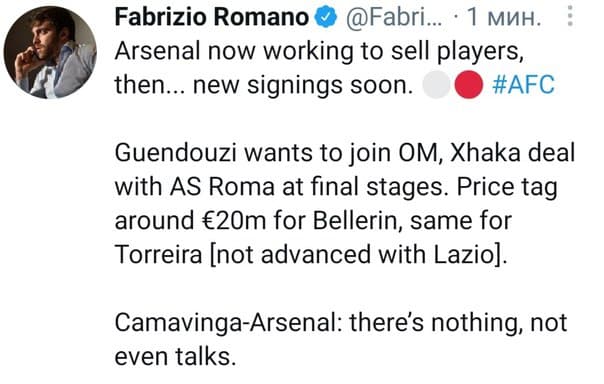Click the line 'Arsenal now working to sell players'
This screenshot has height=384, width=604.
(x=319, y=52)
